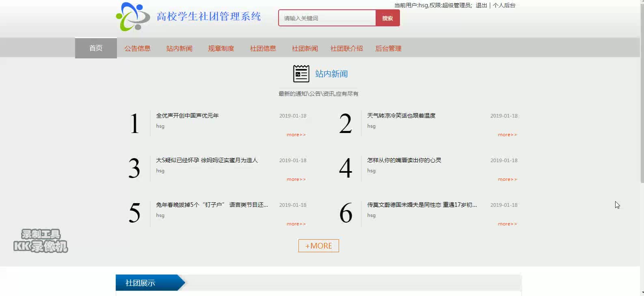Open the 个人后台 personal backend link
Image resolution: width=644 pixels, height=296 pixels.
(x=504, y=5)
